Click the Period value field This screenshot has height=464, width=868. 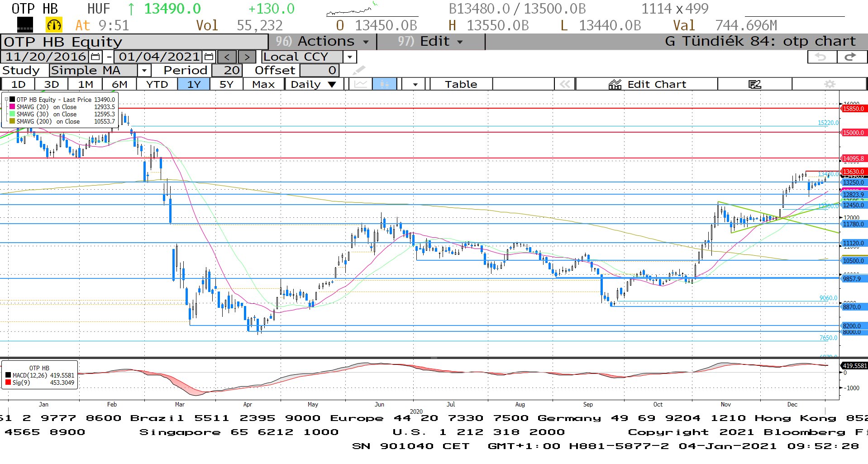(x=227, y=71)
